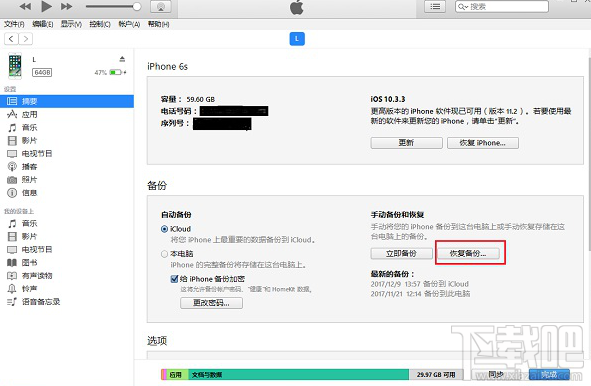
Task: Click the 29.97 GB 可用 storage segment
Action: (436, 375)
